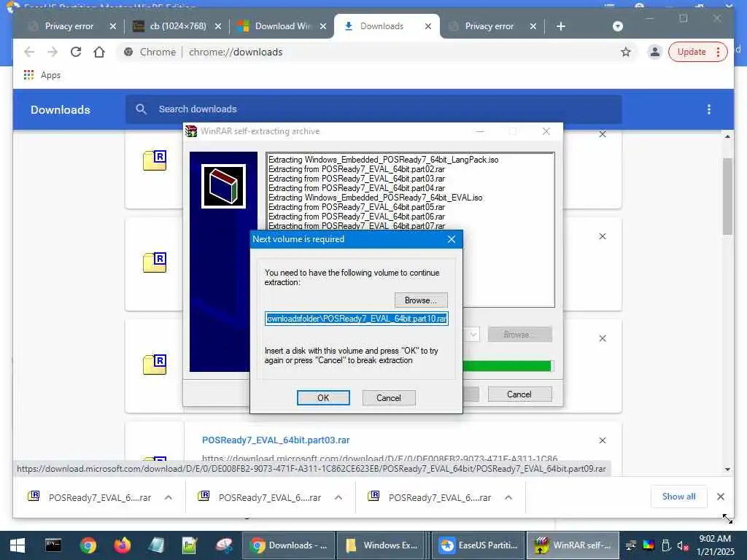
Task: Launch Chrome from taskbar pinned icon
Action: point(88,545)
